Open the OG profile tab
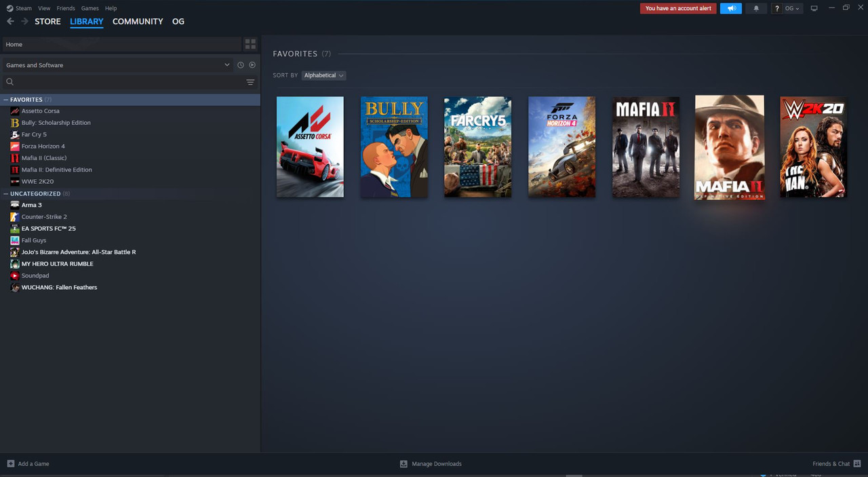 (178, 22)
